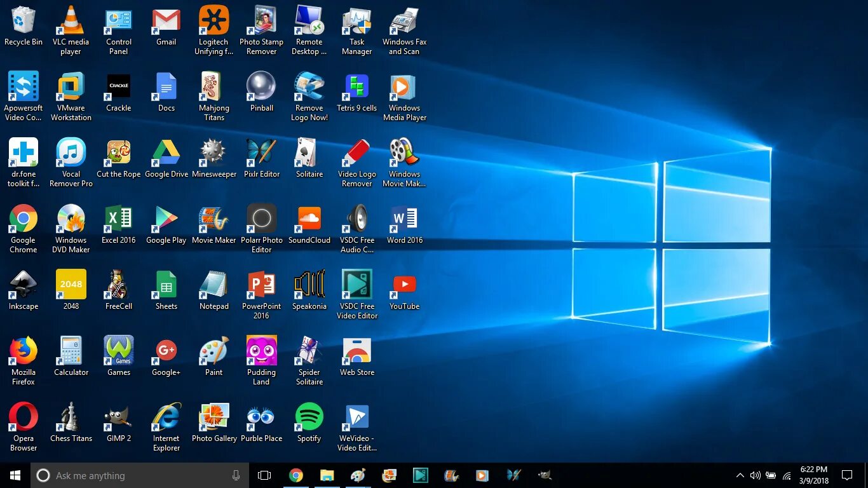Open File Explorer from the taskbar
Screen dimensions: 868x488
coord(327,475)
